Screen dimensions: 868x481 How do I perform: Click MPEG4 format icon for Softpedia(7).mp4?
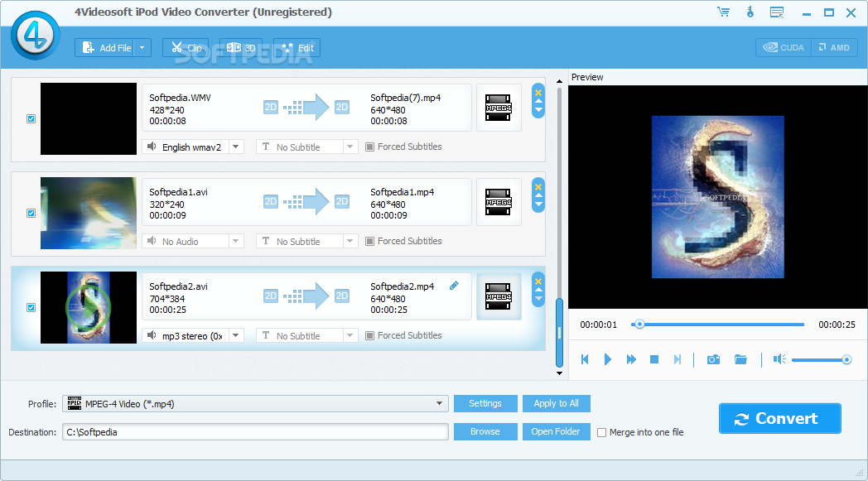pos(499,108)
